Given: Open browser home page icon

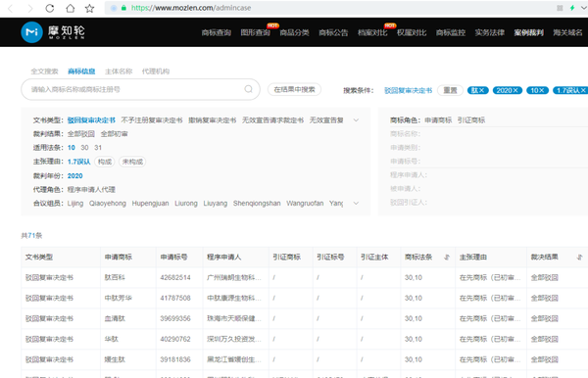Looking at the screenshot, I should [70, 8].
